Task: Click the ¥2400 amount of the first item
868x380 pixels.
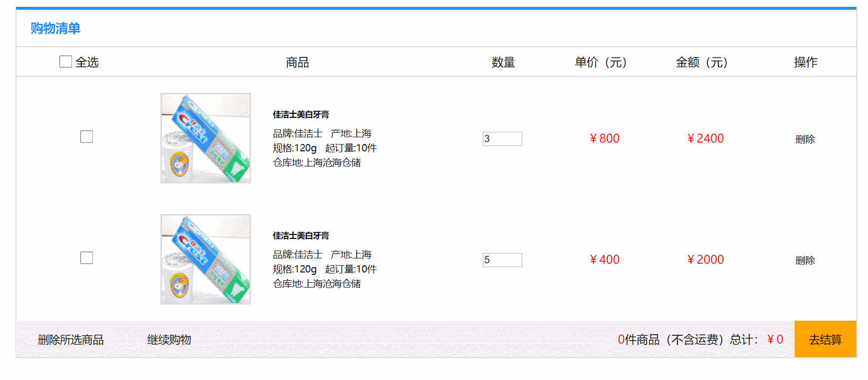Action: coord(706,138)
